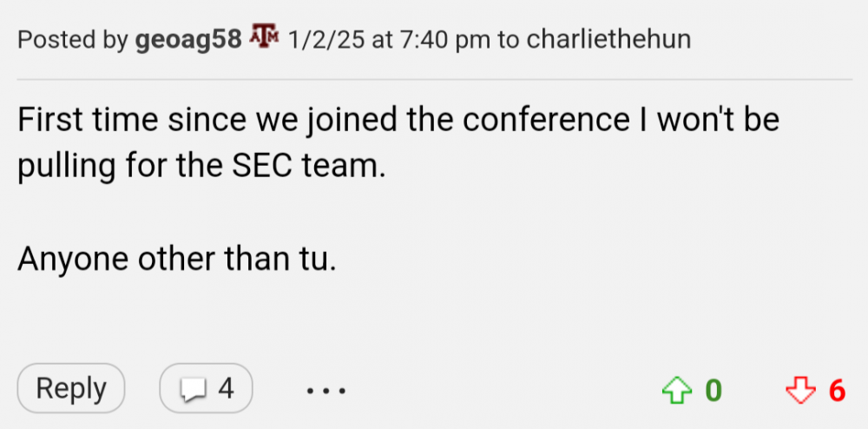This screenshot has width=868, height=429.
Task: Show the 4 replies to this post
Action: [207, 388]
